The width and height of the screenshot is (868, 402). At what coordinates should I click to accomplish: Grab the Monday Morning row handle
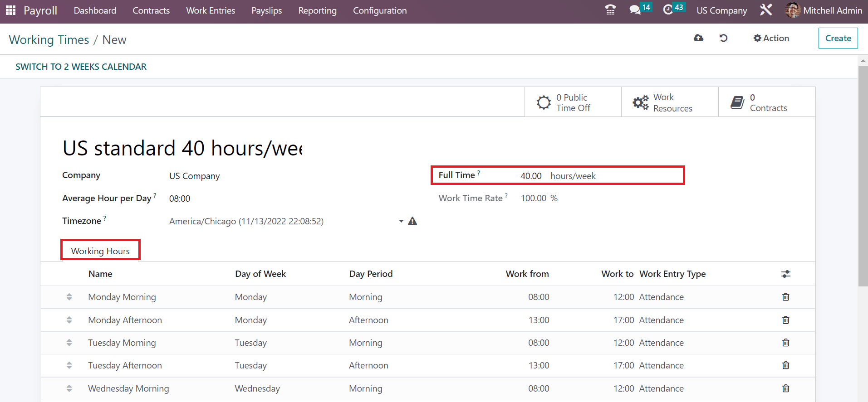69,297
